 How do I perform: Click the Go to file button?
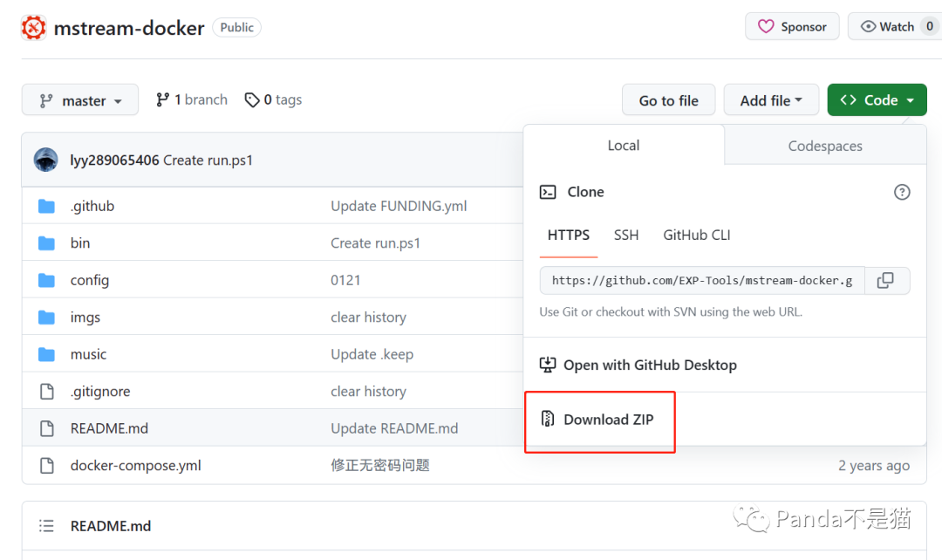pyautogui.click(x=669, y=100)
